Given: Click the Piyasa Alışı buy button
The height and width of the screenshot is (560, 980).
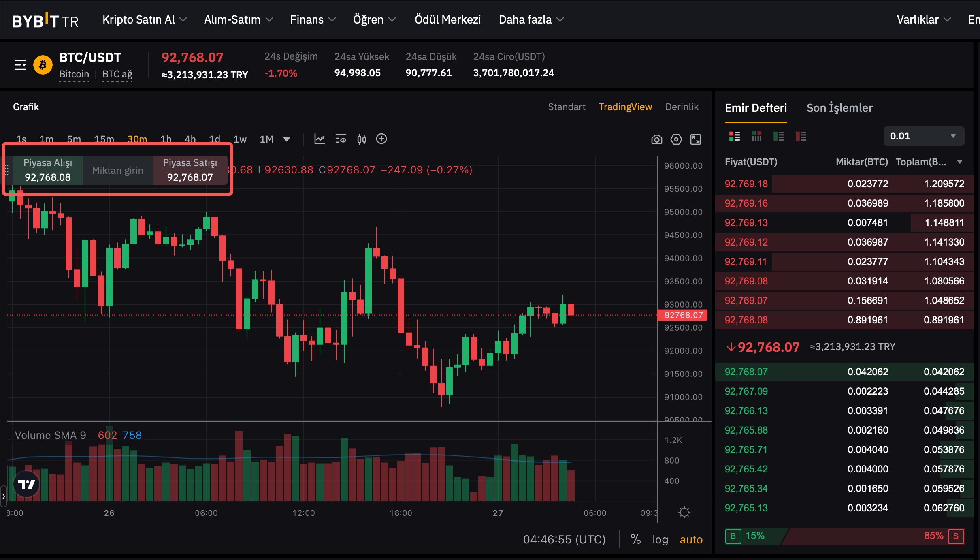Looking at the screenshot, I should 48,170.
